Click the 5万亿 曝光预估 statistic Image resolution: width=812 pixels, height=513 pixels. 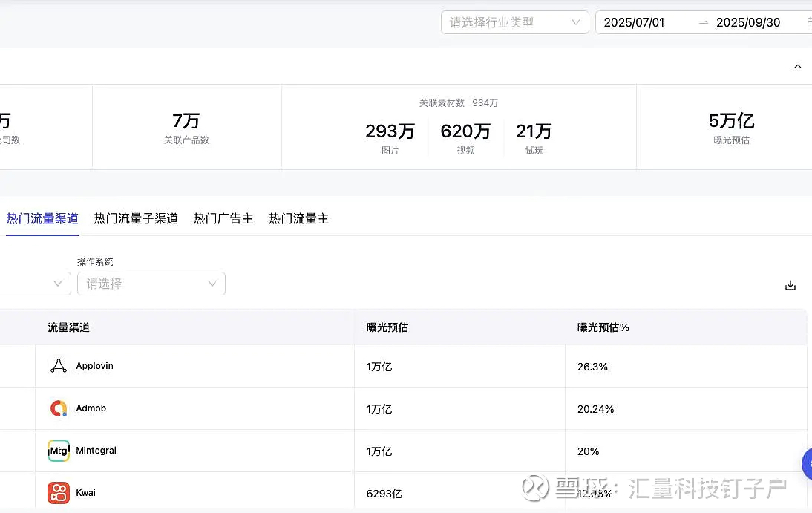[731, 128]
